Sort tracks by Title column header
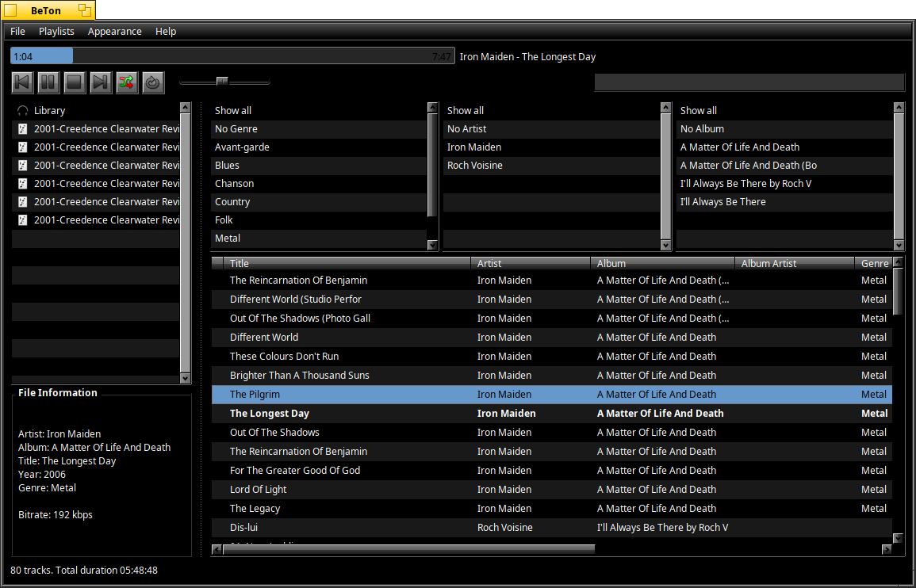The height and width of the screenshot is (588, 916). click(240, 263)
